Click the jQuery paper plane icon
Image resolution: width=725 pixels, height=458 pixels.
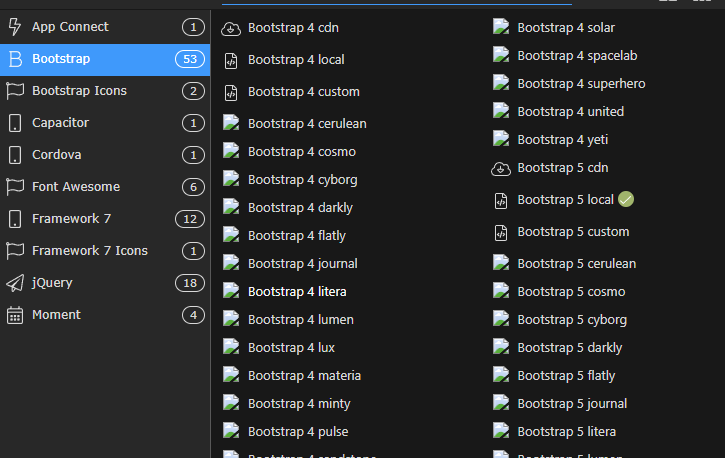tap(15, 283)
